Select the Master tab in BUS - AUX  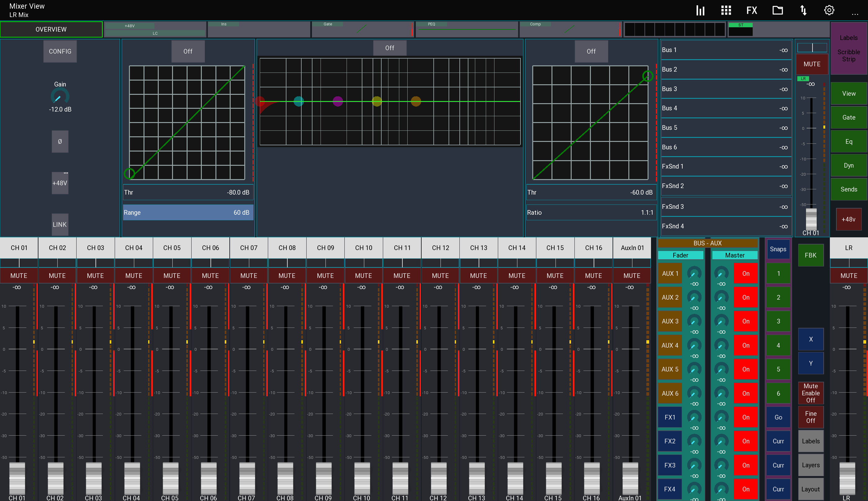734,255
